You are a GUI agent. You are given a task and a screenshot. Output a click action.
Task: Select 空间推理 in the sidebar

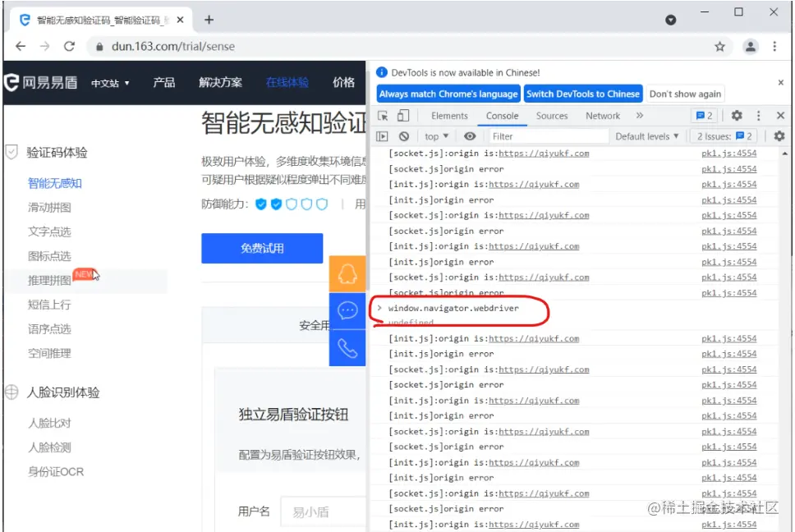(49, 354)
